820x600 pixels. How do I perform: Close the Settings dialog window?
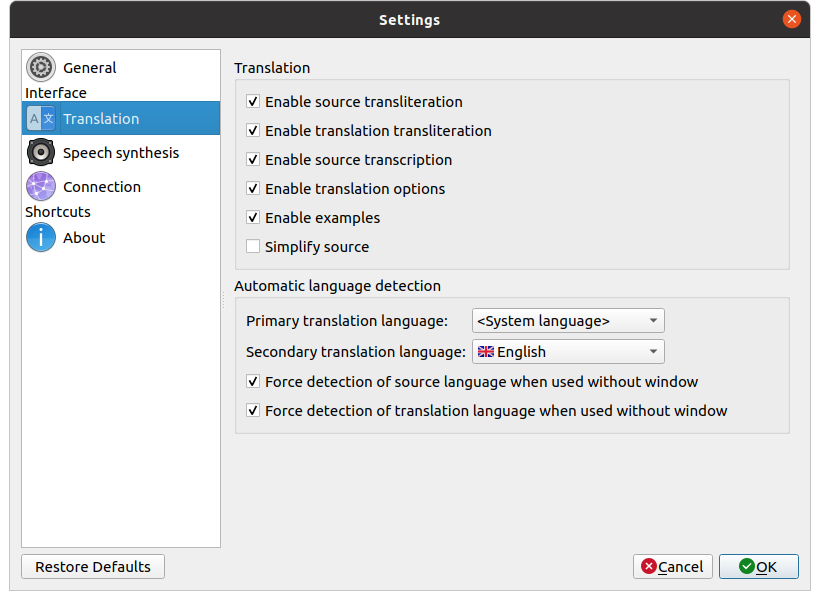tap(792, 19)
